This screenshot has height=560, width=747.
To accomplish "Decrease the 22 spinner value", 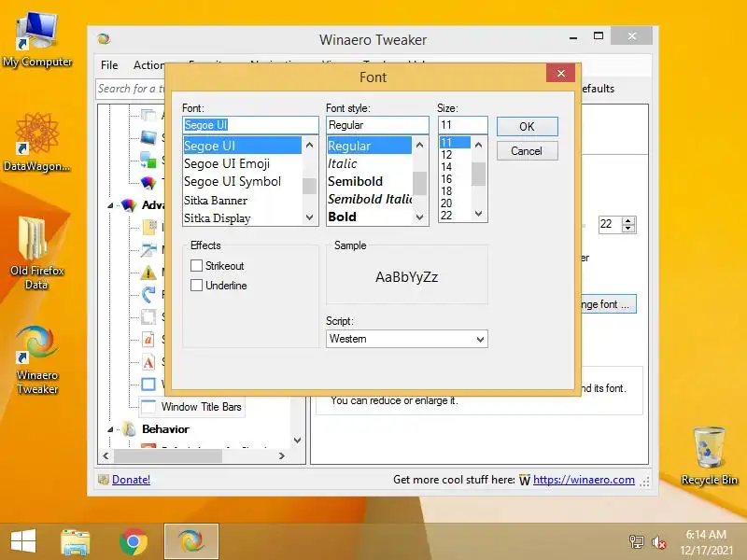I will tap(628, 228).
